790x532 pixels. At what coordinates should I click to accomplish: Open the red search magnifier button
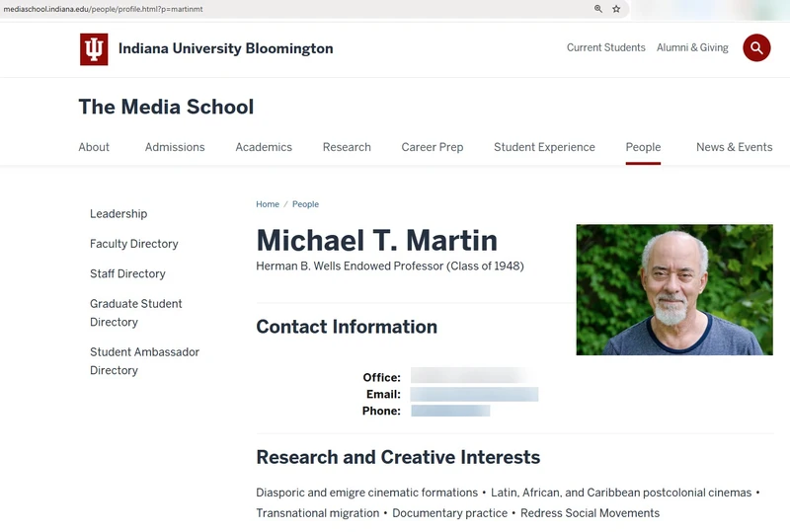(756, 47)
